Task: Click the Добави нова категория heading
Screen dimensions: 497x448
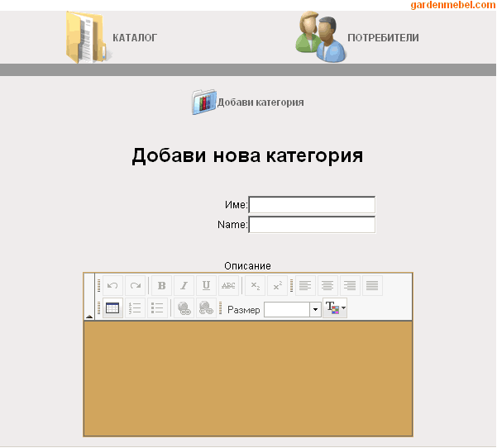Action: click(x=247, y=155)
